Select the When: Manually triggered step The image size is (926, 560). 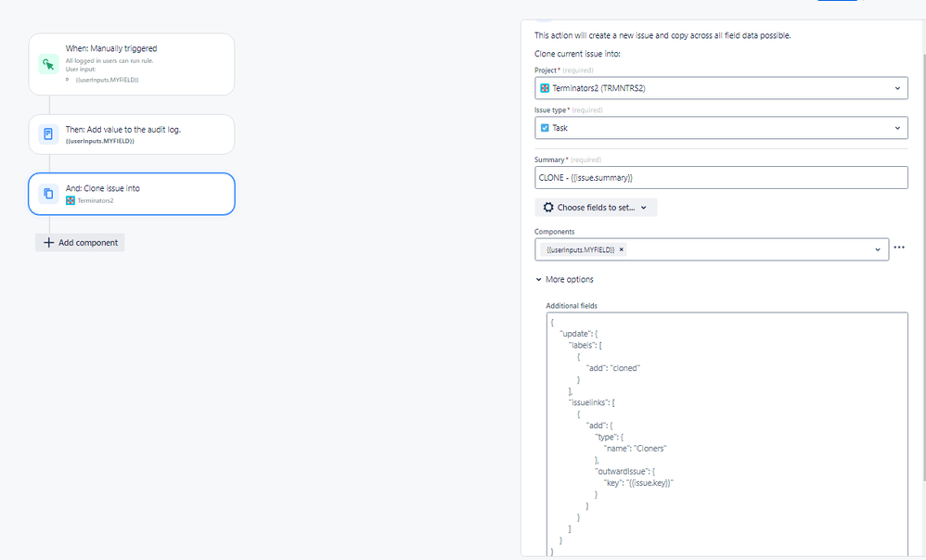132,64
